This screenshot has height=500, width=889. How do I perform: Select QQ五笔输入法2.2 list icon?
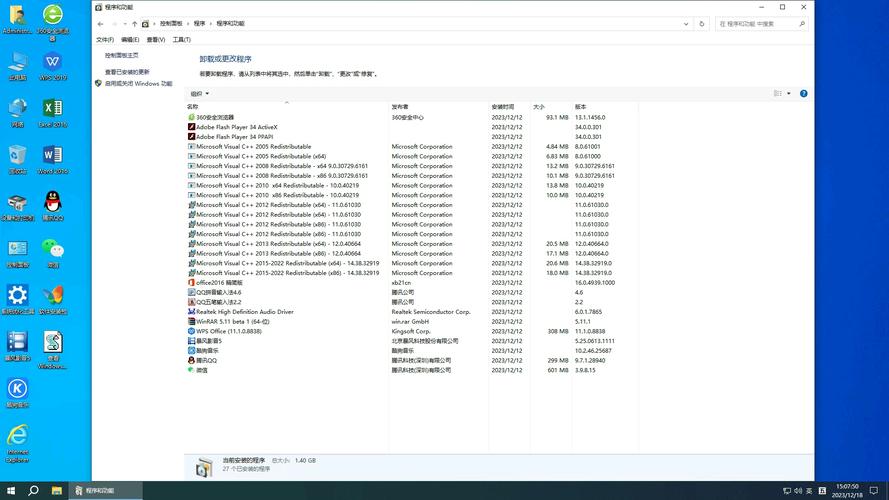coord(191,302)
